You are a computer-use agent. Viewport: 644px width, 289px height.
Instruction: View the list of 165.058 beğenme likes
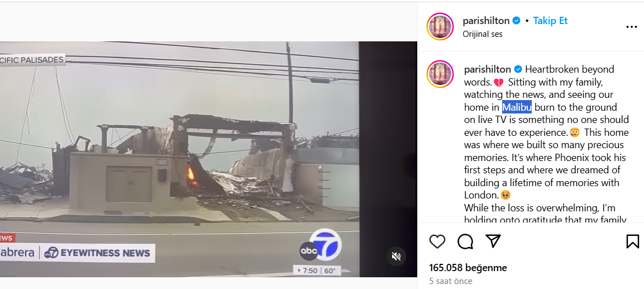[x=468, y=268]
